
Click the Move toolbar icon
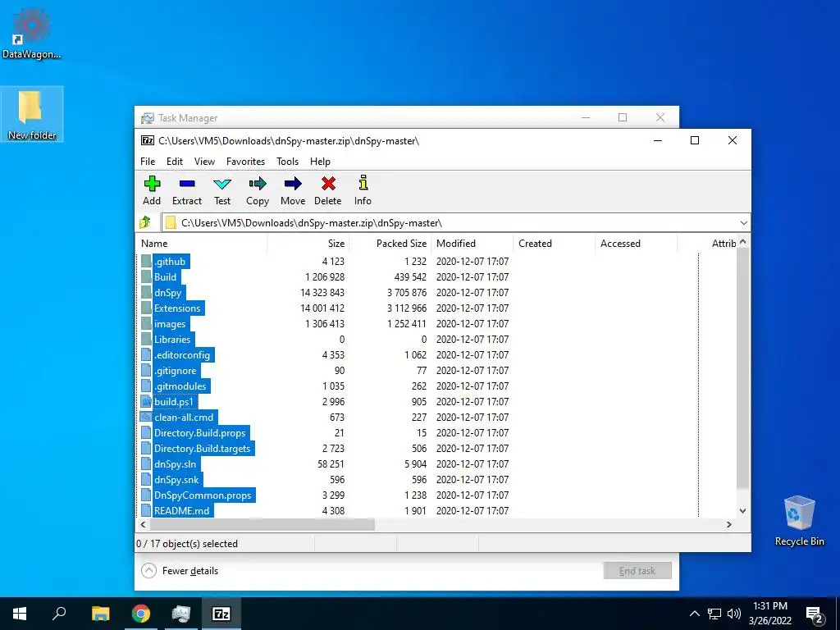point(293,184)
